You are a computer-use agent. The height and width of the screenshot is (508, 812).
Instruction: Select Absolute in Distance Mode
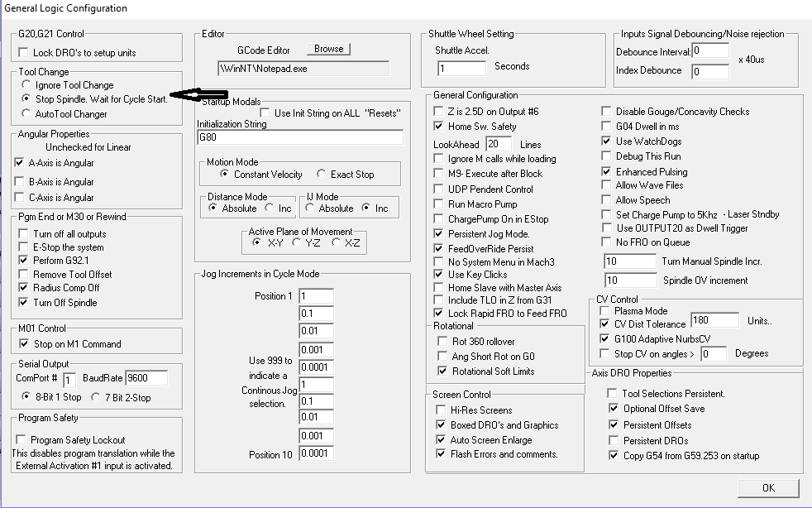coord(213,208)
